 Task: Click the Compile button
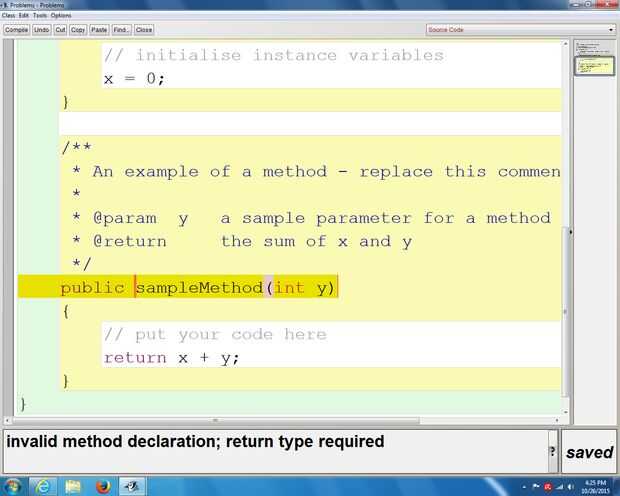tap(17, 30)
